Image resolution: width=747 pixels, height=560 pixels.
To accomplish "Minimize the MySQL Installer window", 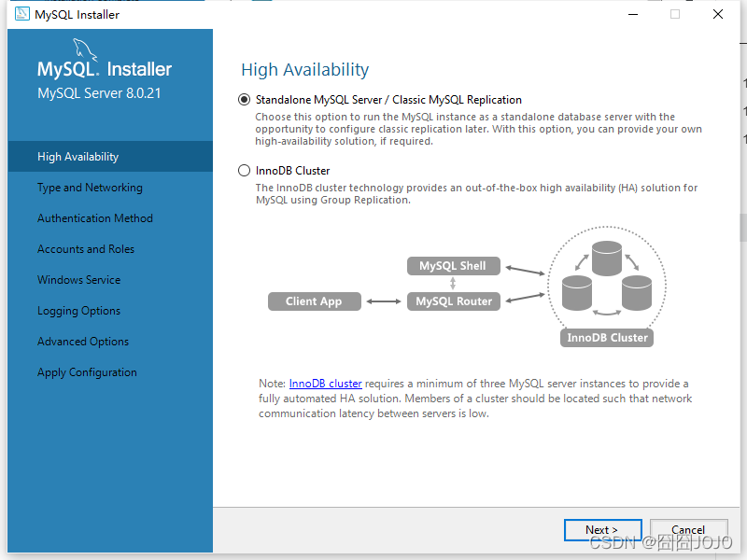I will point(633,14).
